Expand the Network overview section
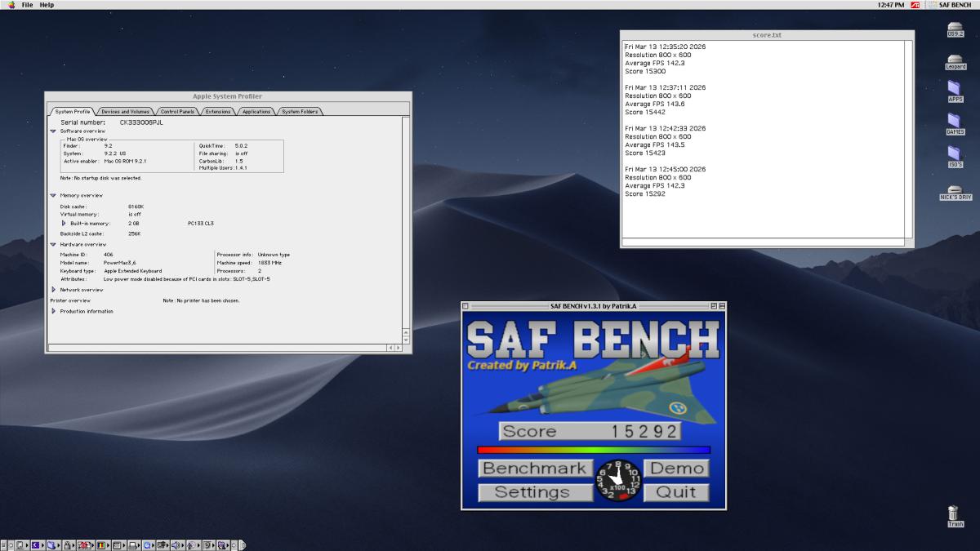The height and width of the screenshot is (551, 980). (53, 289)
